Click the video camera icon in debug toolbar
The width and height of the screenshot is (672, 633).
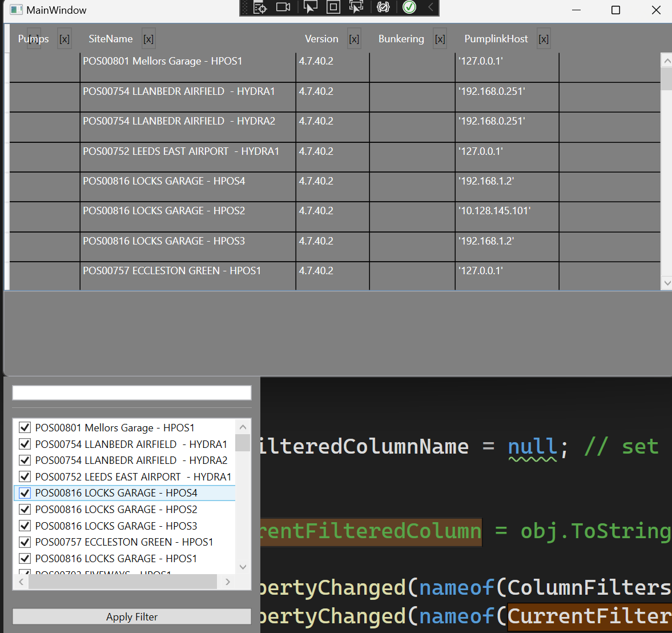click(283, 7)
